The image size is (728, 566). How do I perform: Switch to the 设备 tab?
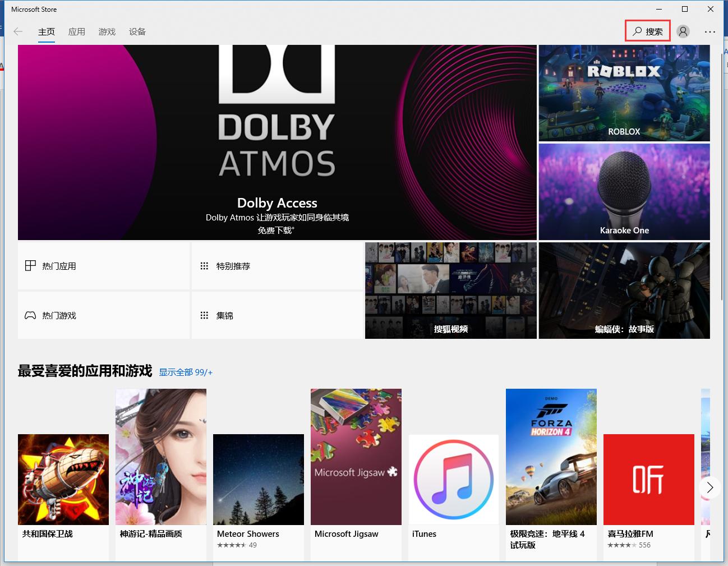[x=137, y=32]
